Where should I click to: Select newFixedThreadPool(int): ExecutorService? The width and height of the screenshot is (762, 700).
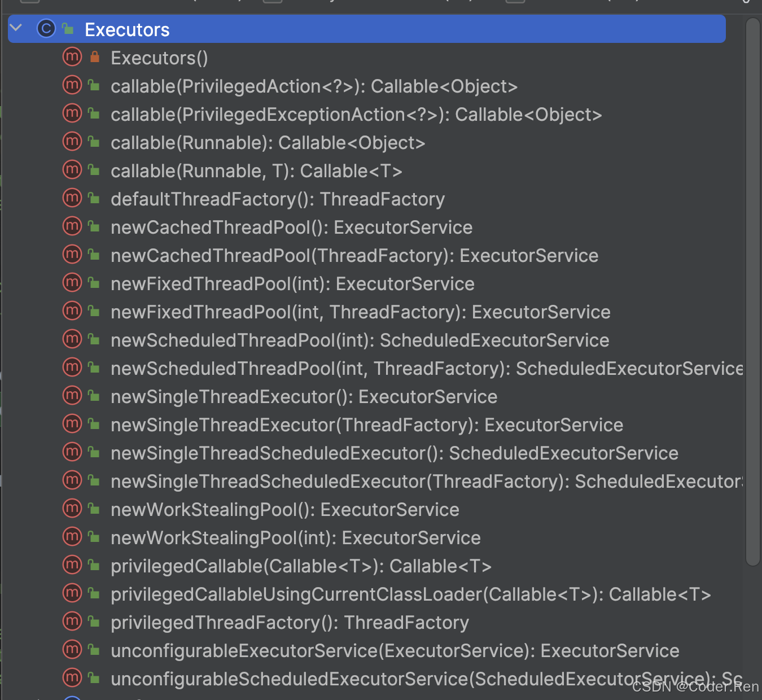click(x=292, y=284)
